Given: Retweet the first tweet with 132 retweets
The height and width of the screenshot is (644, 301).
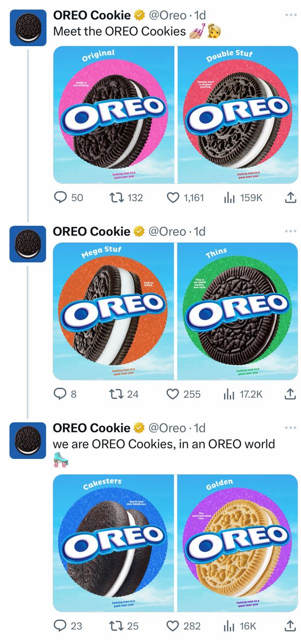Looking at the screenshot, I should [x=125, y=198].
